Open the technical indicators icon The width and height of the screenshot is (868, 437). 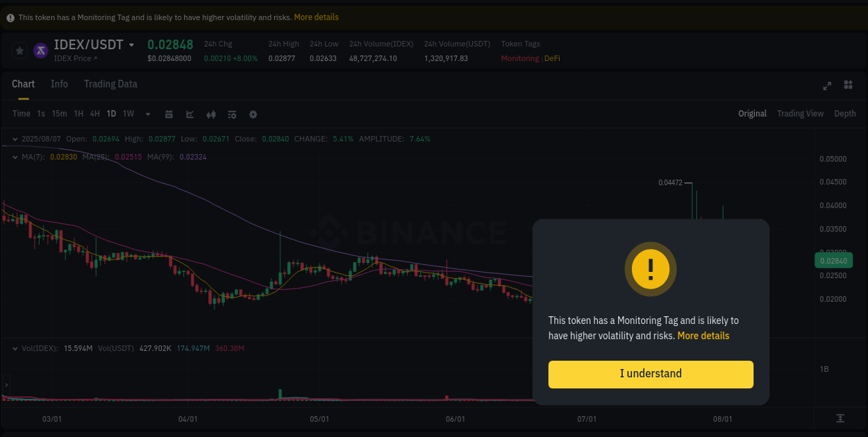click(190, 114)
